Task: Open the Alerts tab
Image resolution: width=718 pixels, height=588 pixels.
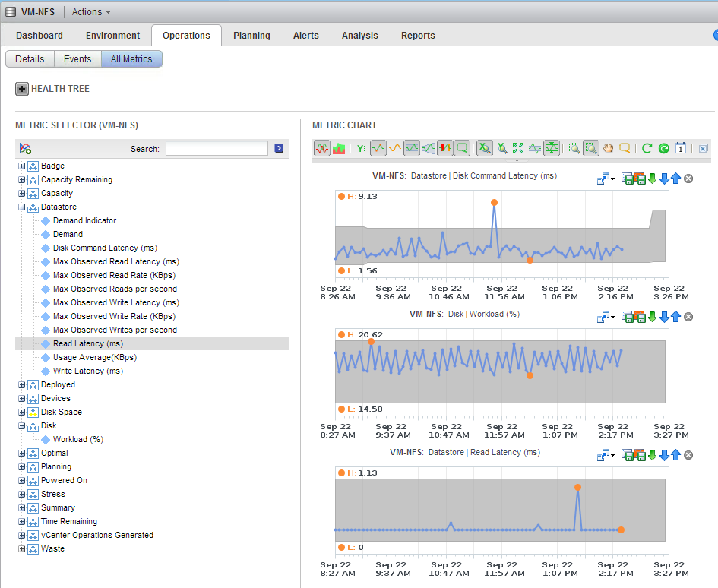Action: point(306,36)
